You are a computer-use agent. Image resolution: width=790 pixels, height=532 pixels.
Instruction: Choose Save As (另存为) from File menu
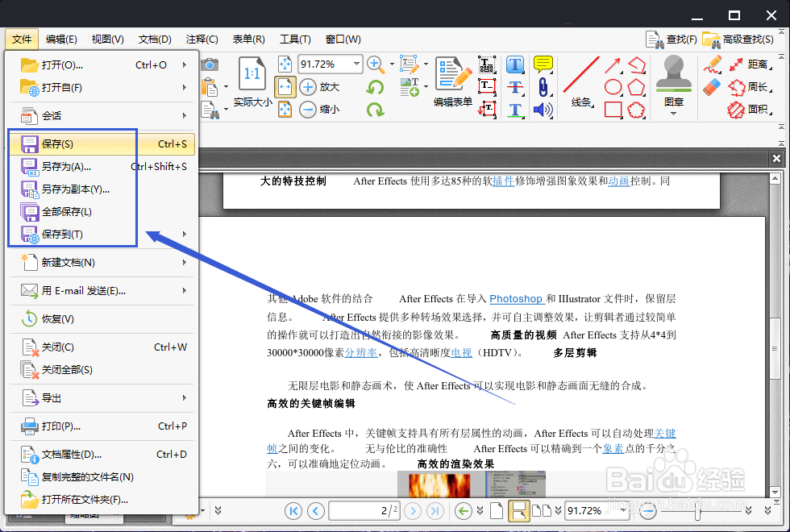[102, 167]
